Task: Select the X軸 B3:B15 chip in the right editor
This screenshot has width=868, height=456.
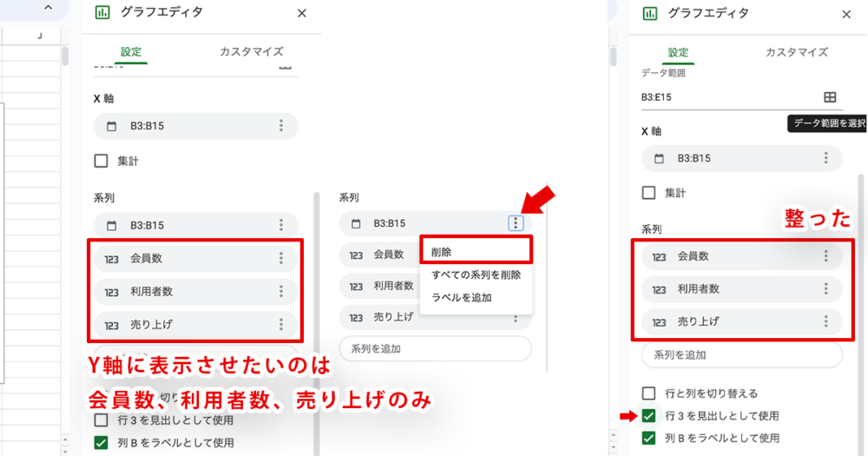Action: click(x=742, y=158)
